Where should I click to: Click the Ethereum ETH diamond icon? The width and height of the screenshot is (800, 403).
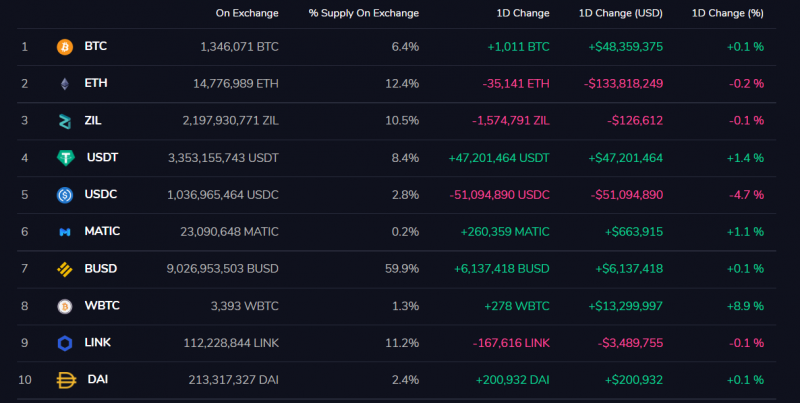[x=65, y=84]
